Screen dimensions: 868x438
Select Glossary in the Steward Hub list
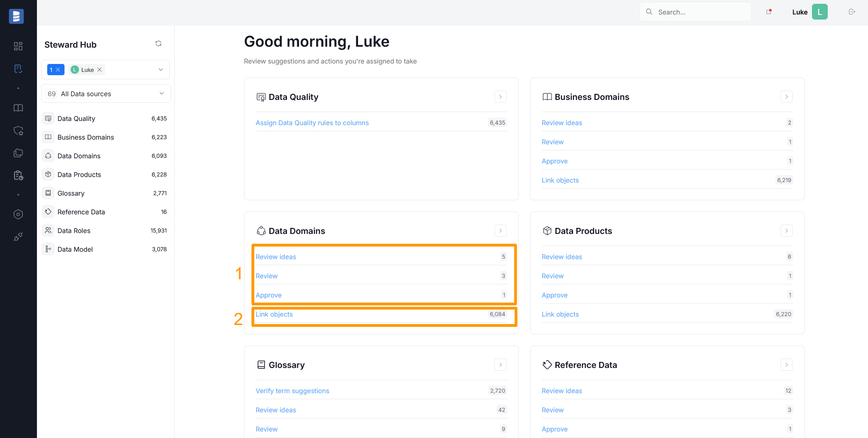point(71,193)
